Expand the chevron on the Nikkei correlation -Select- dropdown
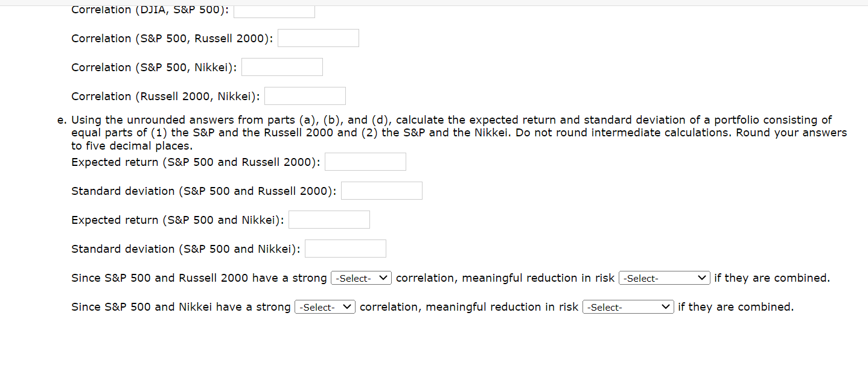The height and width of the screenshot is (371, 868). [x=348, y=306]
